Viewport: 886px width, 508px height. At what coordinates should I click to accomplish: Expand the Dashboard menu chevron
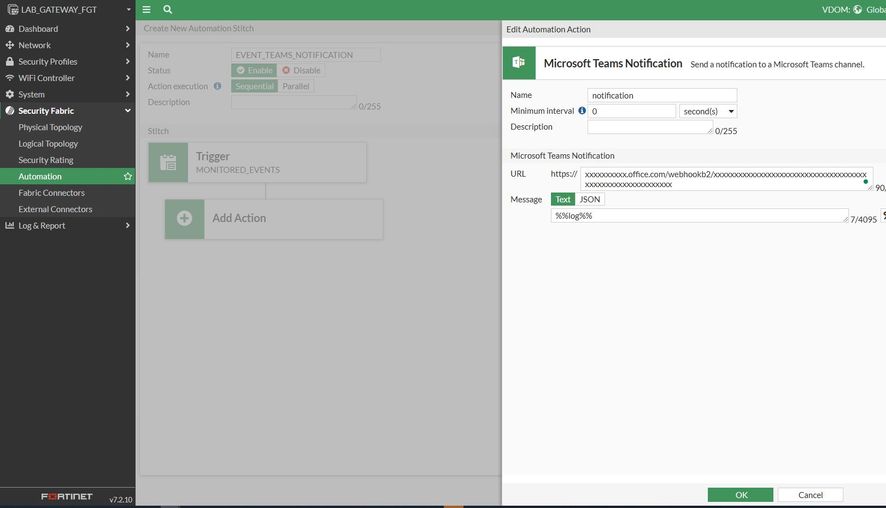pos(128,29)
